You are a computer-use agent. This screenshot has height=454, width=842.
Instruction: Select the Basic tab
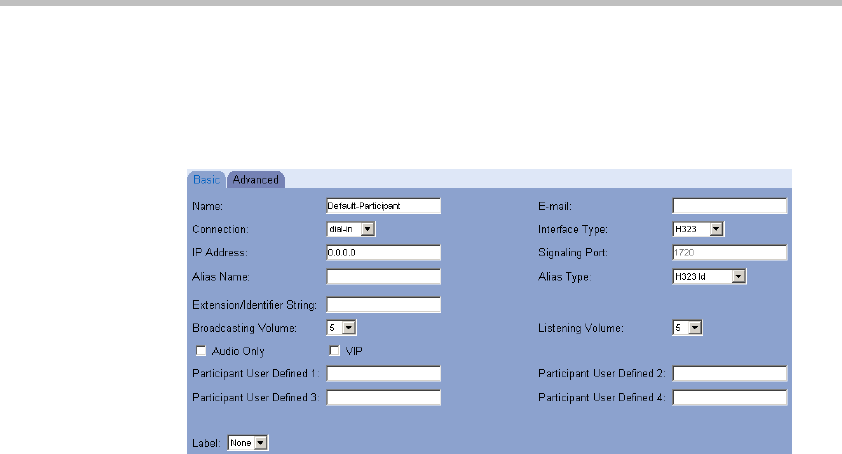206,179
